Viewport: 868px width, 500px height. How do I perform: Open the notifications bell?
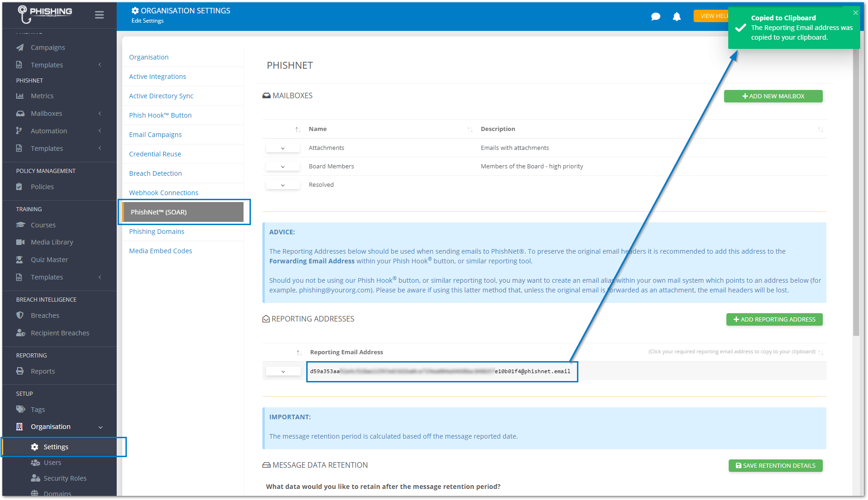click(x=677, y=17)
